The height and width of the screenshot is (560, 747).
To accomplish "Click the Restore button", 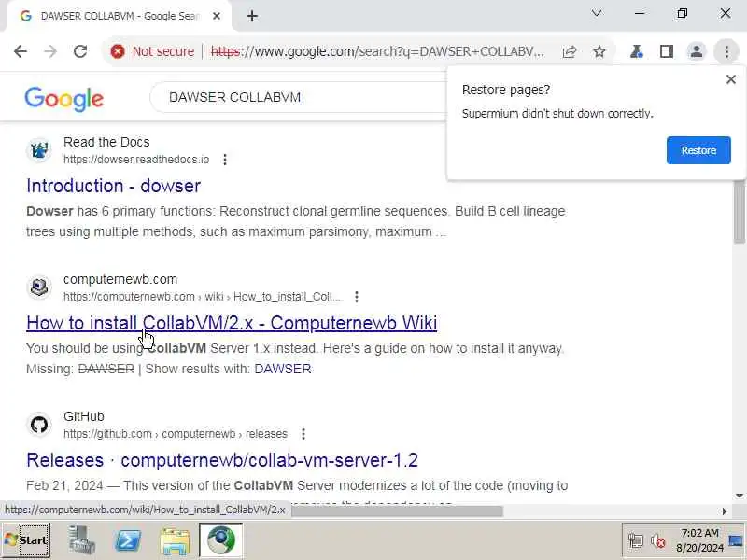I will [x=698, y=150].
